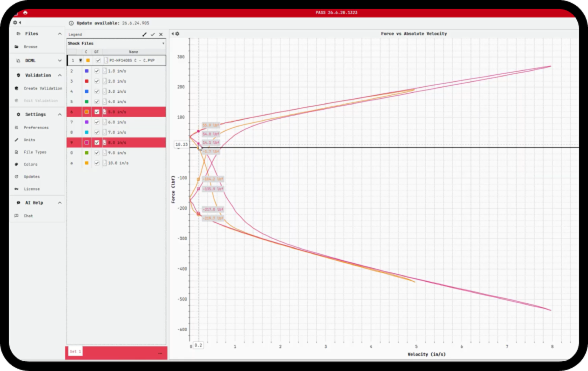Toggle checkbox for highlighted 8.0 in/s row
The width and height of the screenshot is (588, 371).
97,143
